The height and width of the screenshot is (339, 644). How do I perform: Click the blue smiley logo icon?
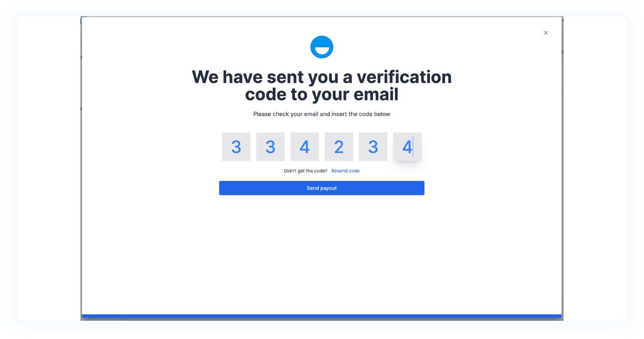[321, 47]
